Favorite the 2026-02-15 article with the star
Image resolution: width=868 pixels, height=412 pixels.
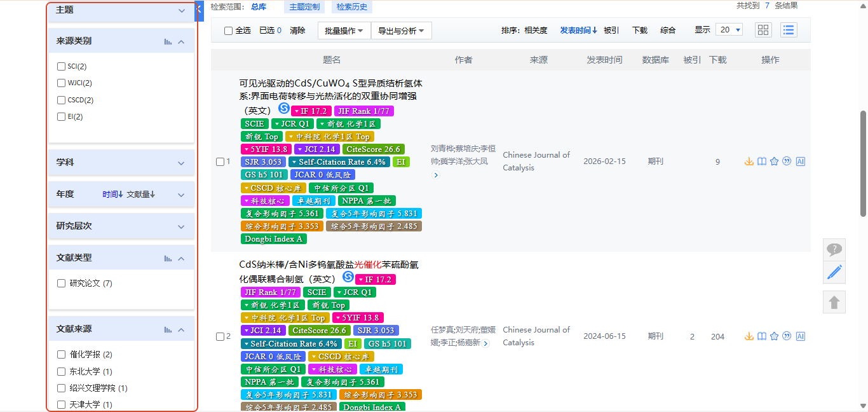point(774,161)
